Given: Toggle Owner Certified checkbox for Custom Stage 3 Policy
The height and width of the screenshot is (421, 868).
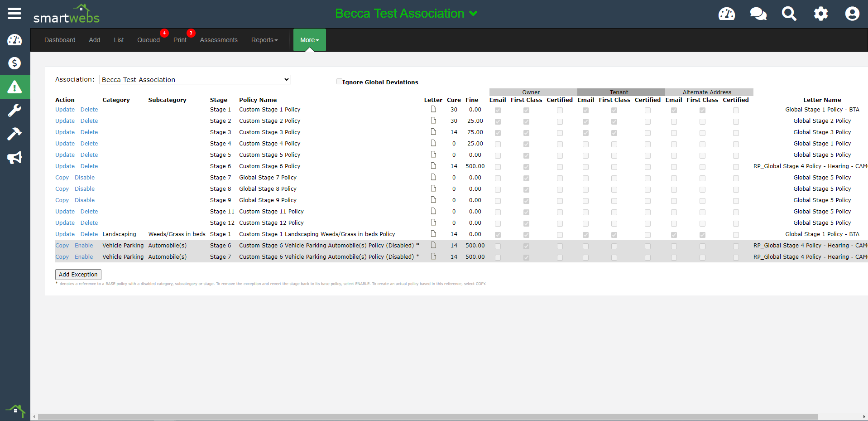Looking at the screenshot, I should click(x=560, y=133).
